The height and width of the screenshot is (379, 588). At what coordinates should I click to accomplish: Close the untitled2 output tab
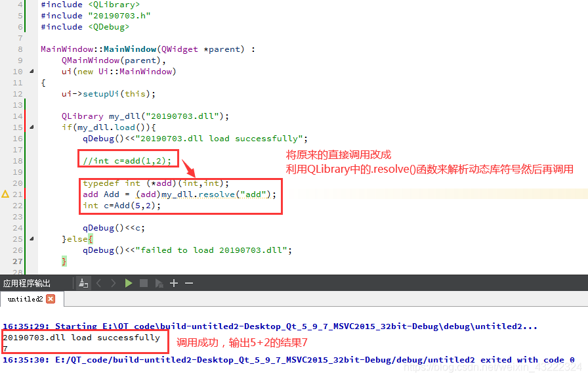[x=50, y=300]
